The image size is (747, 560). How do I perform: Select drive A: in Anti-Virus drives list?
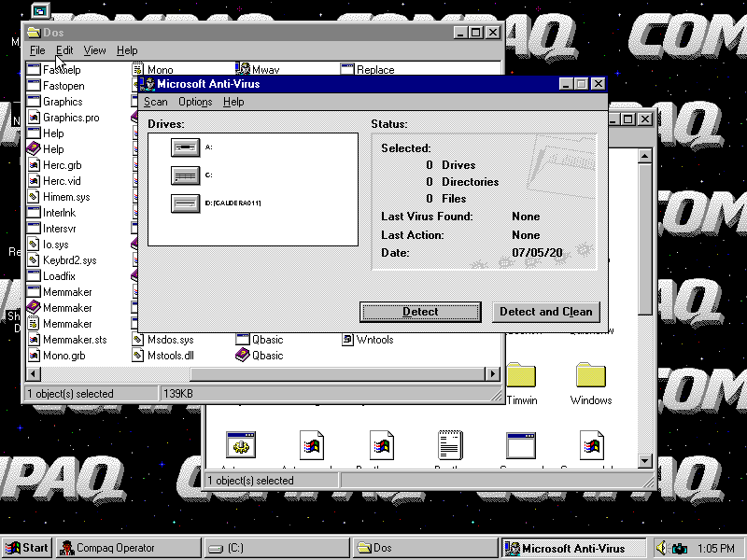tap(185, 147)
